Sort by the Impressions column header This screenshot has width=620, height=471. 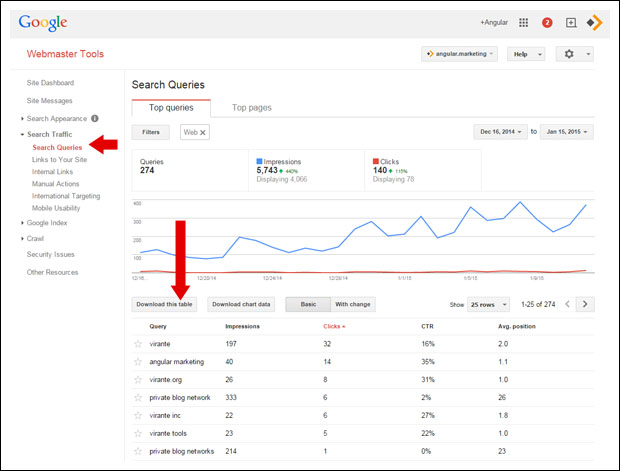coord(242,326)
